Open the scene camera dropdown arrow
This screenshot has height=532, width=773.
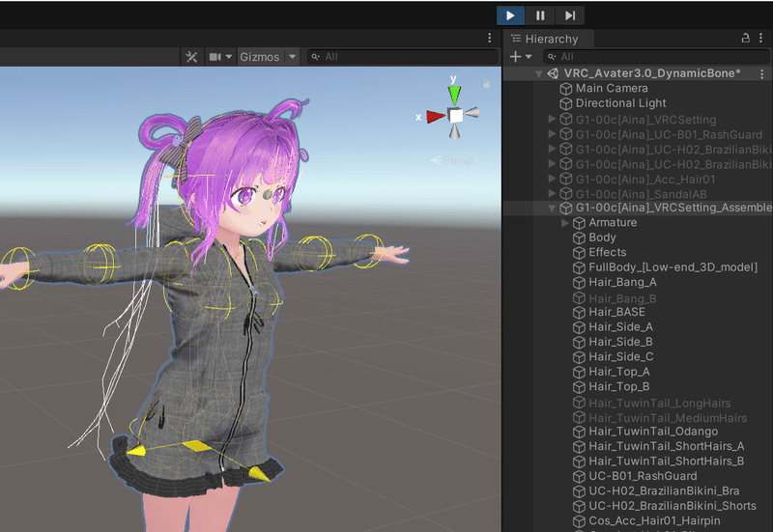click(x=228, y=57)
